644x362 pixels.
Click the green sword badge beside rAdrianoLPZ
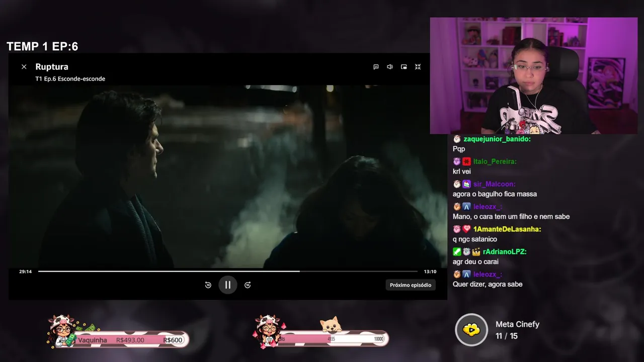[457, 251]
